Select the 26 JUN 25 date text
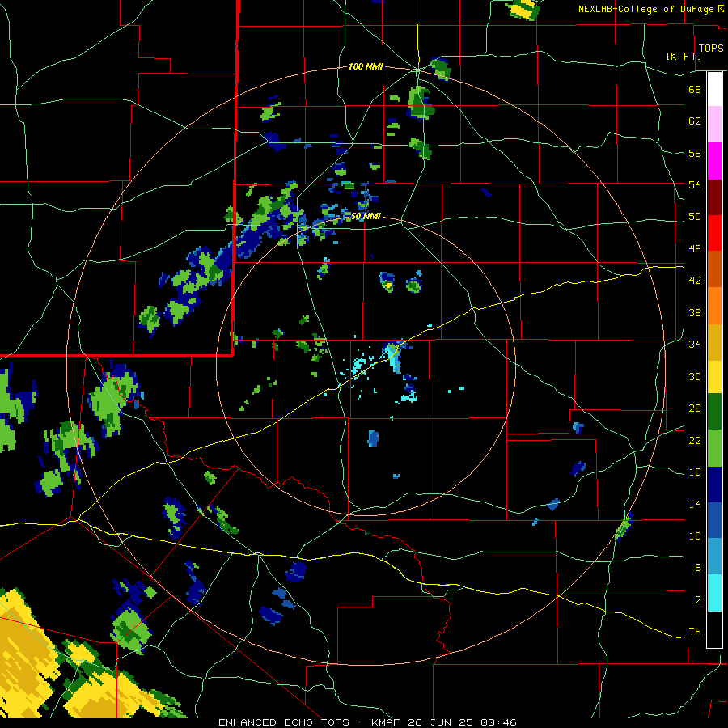728x728 pixels. click(442, 722)
